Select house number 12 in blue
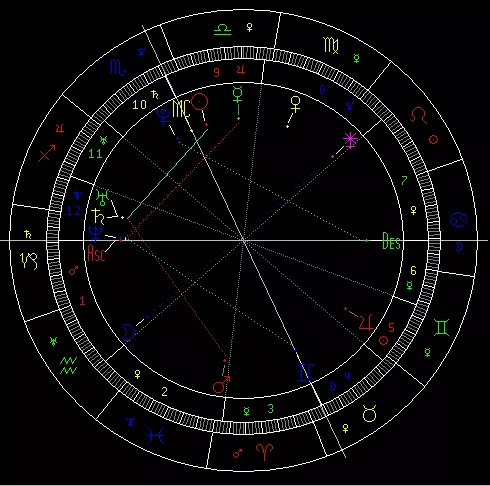490x486 pixels. [73, 211]
